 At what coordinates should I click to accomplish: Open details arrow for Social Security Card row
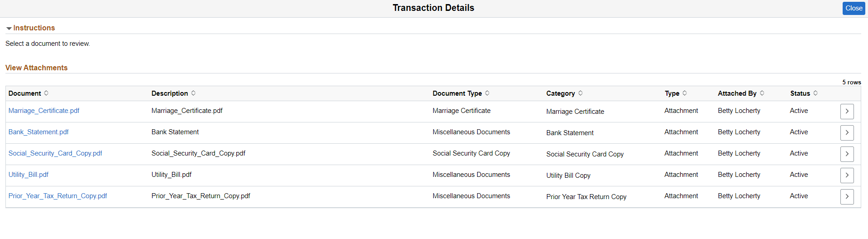pyautogui.click(x=847, y=154)
